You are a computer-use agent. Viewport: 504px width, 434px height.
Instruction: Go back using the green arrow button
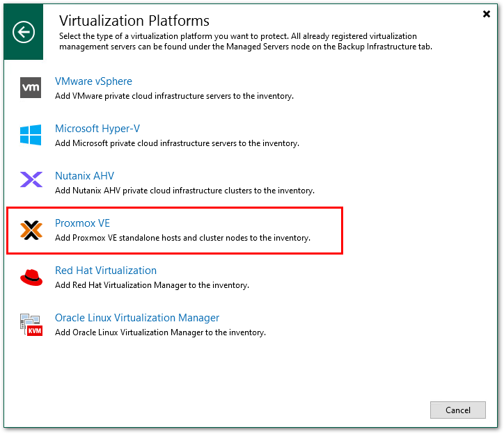tap(24, 32)
